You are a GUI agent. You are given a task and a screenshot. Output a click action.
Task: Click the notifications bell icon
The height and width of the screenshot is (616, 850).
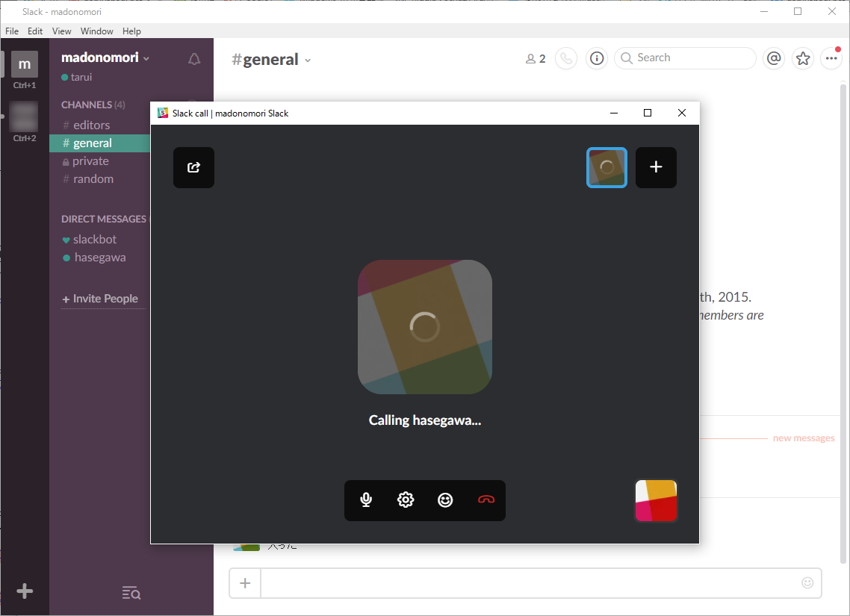pyautogui.click(x=194, y=59)
